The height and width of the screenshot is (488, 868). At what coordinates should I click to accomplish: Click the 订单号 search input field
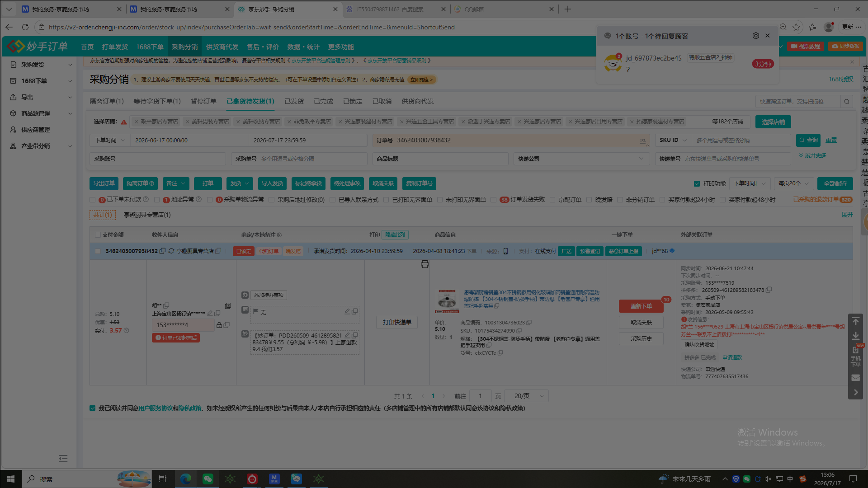511,141
